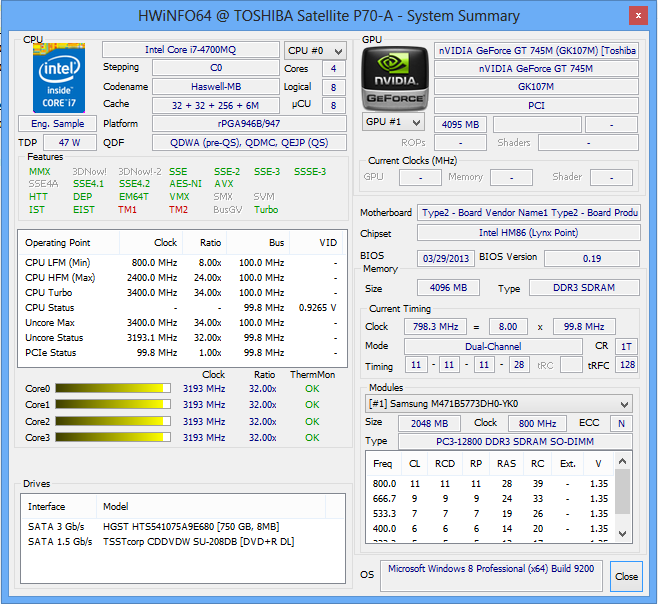Click the Dual-Channel mode field
This screenshot has width=658, height=604.
tap(493, 346)
